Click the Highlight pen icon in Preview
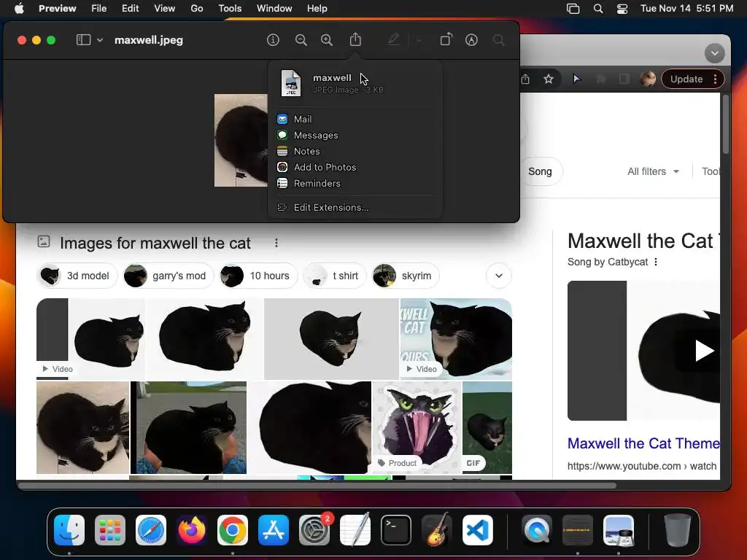Screen dimensions: 747x560 (x=393, y=39)
